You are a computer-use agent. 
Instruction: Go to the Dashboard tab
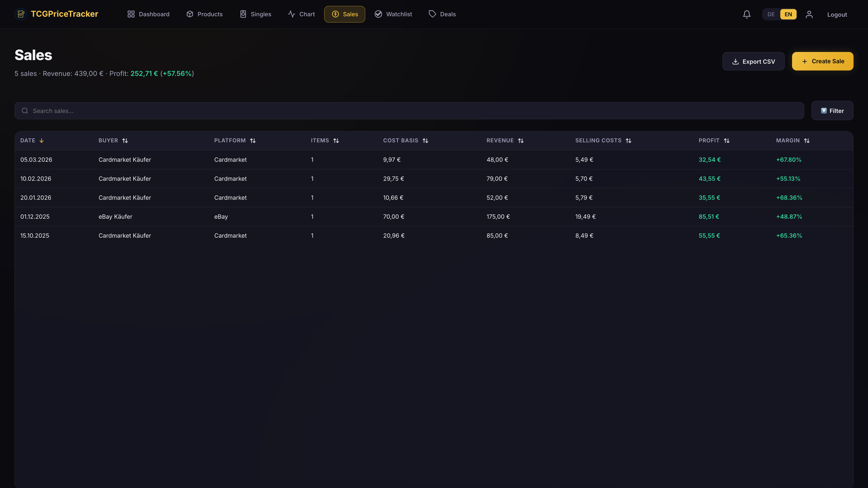pyautogui.click(x=148, y=14)
